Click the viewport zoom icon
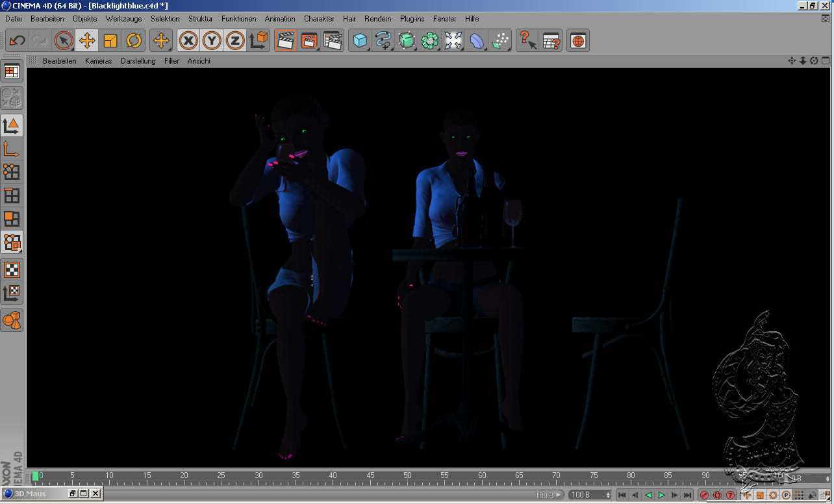This screenshot has width=834, height=504. coord(803,60)
